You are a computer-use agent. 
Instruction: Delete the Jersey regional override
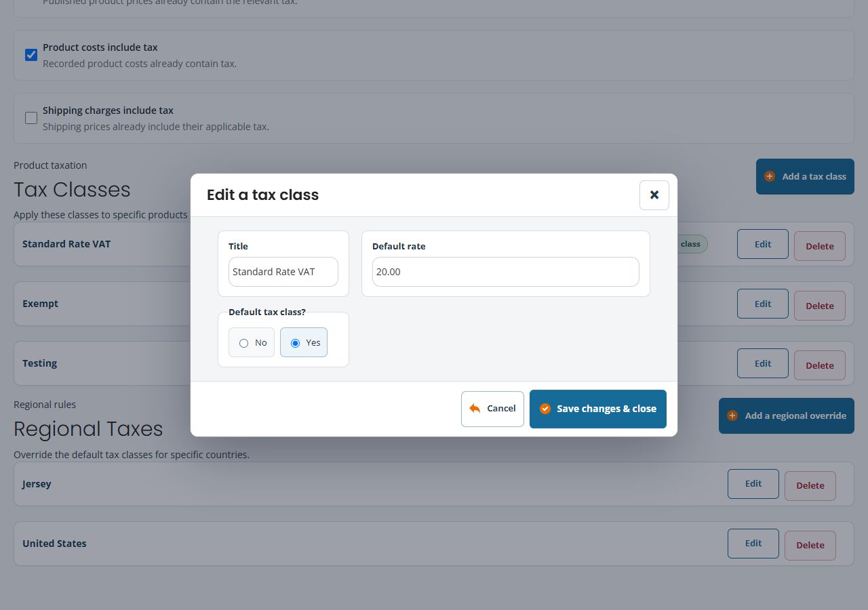pyautogui.click(x=810, y=486)
